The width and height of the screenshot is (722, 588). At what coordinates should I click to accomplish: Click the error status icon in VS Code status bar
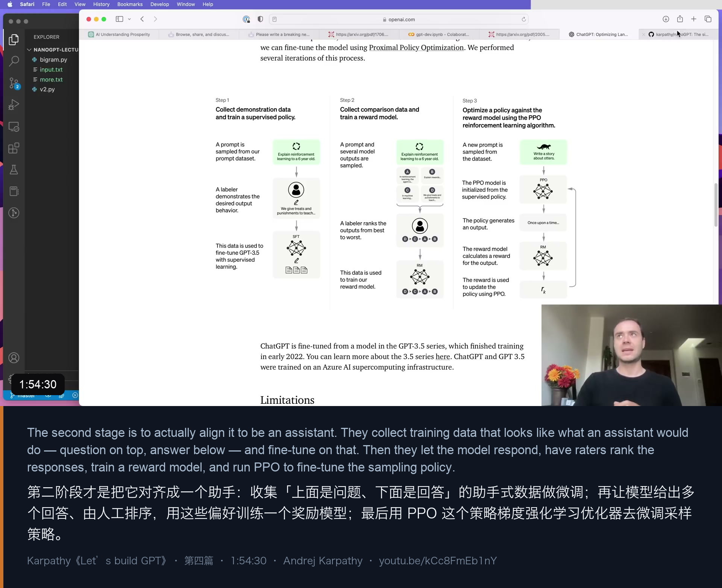pyautogui.click(x=75, y=396)
